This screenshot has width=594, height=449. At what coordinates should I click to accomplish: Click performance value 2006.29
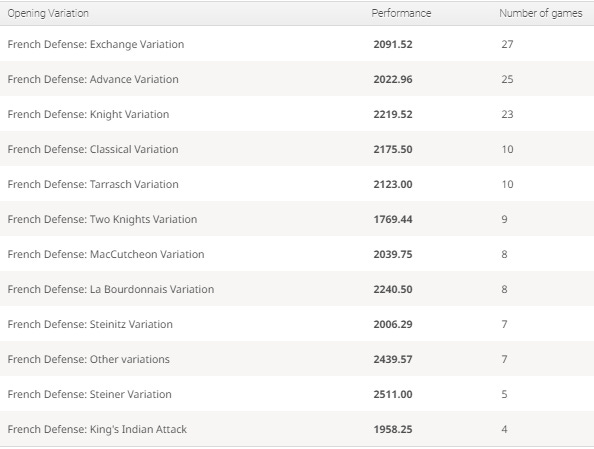(393, 324)
